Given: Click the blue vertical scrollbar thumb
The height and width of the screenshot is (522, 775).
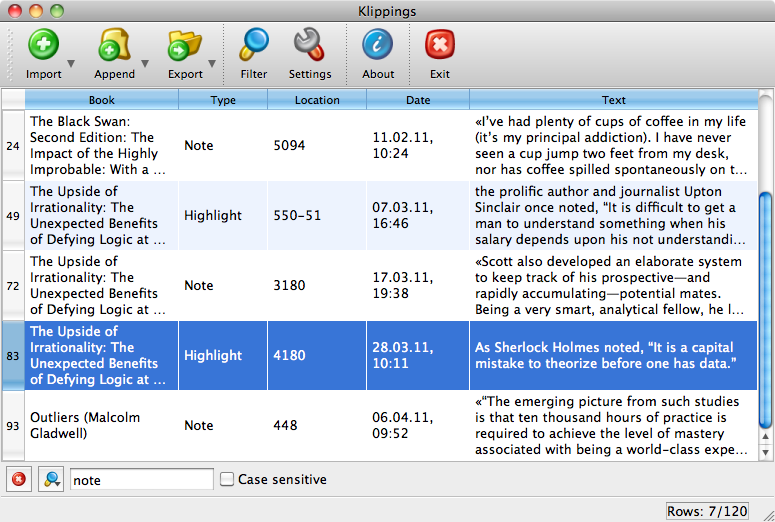Looking at the screenshot, I should 765,310.
